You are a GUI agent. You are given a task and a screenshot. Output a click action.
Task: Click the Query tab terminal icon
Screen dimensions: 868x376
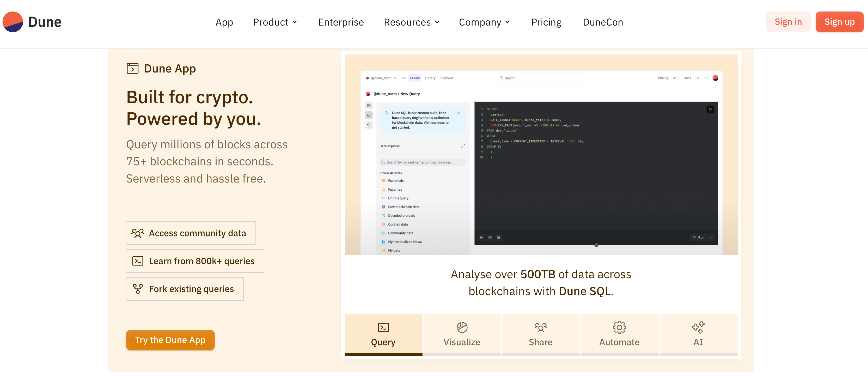click(x=383, y=327)
